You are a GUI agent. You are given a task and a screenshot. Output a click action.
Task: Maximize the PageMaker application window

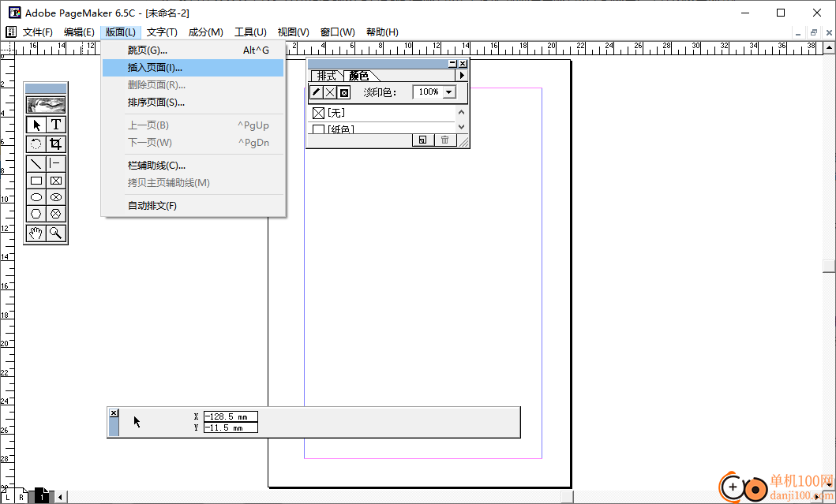(x=781, y=13)
